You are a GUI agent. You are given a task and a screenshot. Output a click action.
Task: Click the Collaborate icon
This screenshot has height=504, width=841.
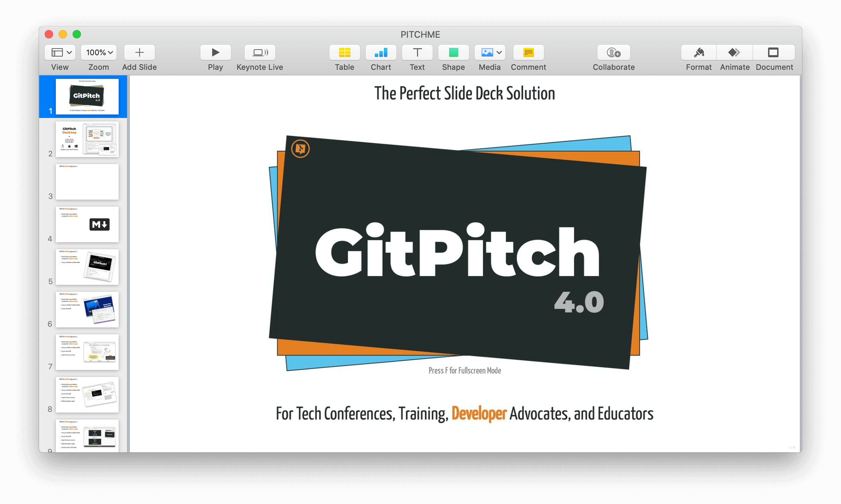pos(613,52)
